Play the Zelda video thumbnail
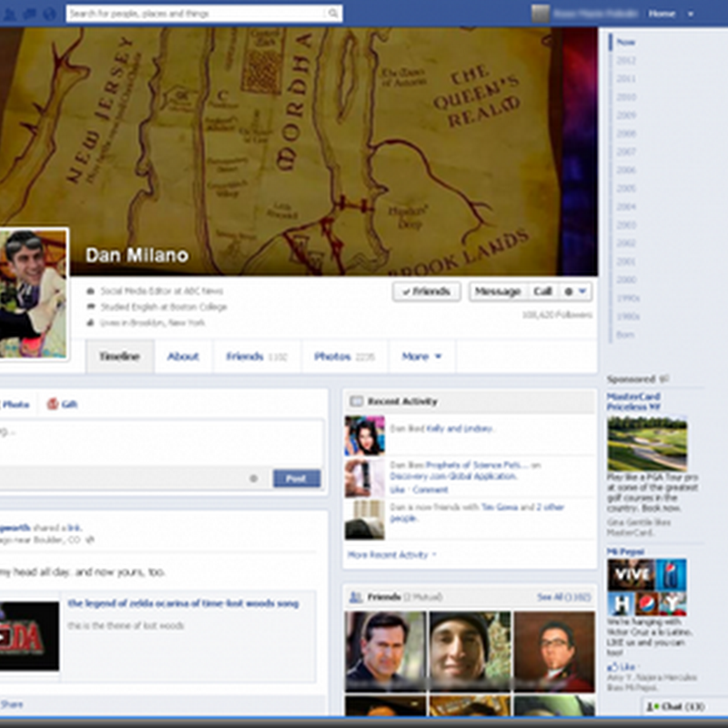 [x=29, y=636]
